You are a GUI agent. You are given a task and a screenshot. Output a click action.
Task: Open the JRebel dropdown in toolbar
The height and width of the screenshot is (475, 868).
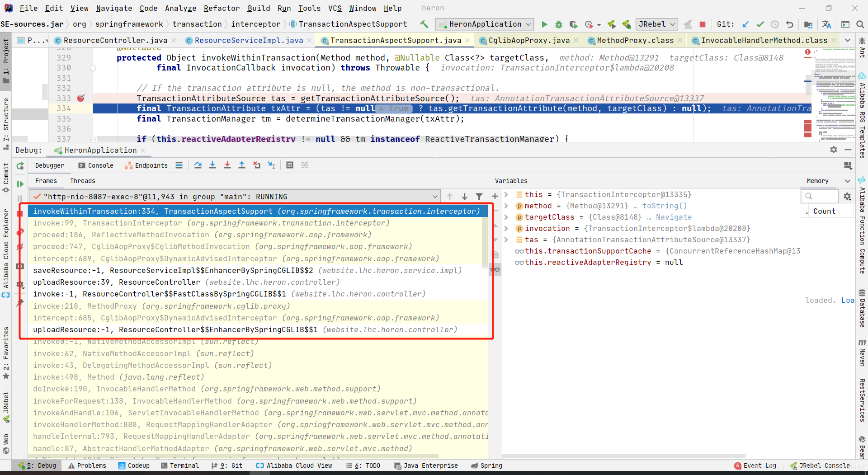656,24
